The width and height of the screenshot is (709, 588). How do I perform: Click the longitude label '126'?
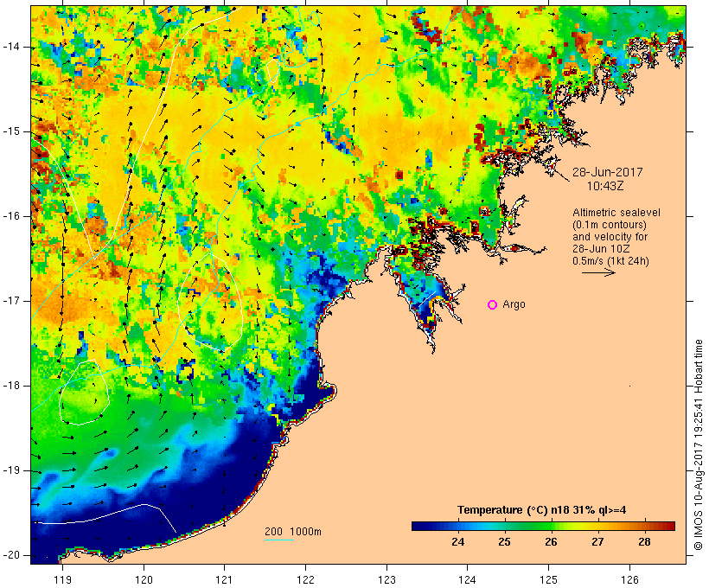pos(629,579)
